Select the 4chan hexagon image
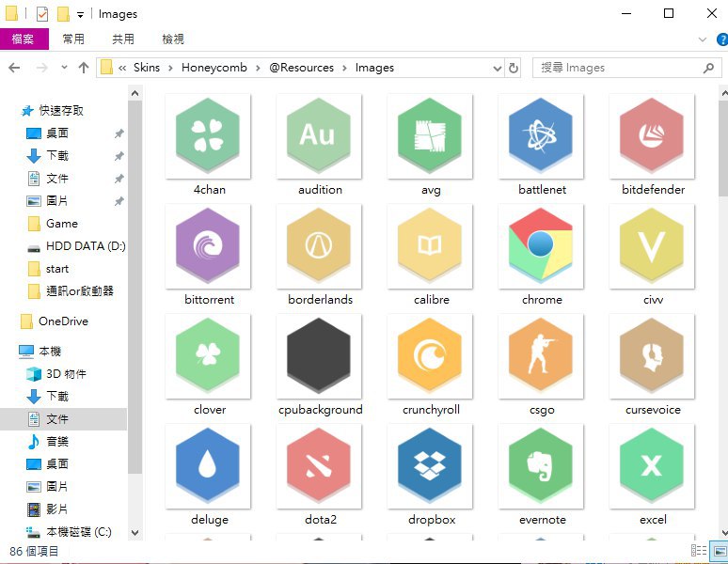This screenshot has height=564, width=728. click(x=208, y=136)
